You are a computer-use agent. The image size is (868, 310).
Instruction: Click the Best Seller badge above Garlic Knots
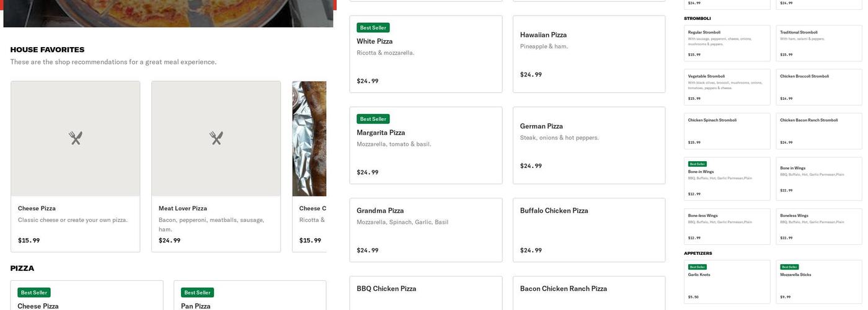pos(697,267)
